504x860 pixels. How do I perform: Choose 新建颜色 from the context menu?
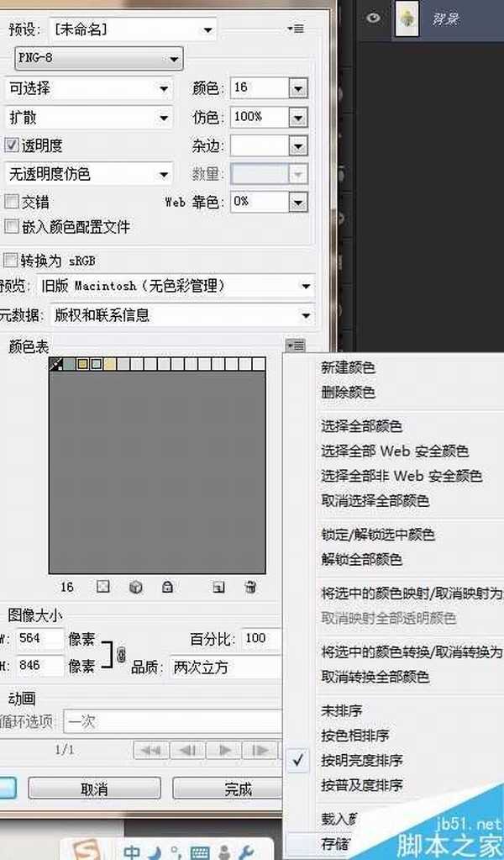[x=348, y=367]
